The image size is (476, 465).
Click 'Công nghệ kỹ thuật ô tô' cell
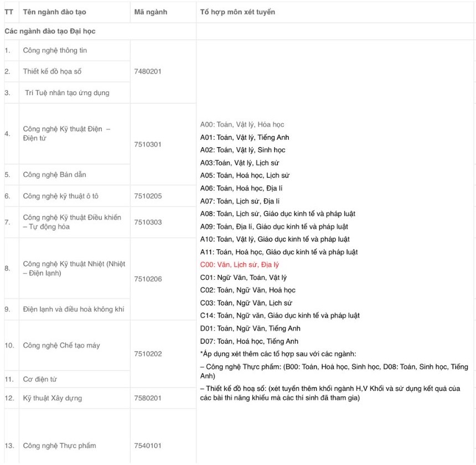click(x=60, y=196)
